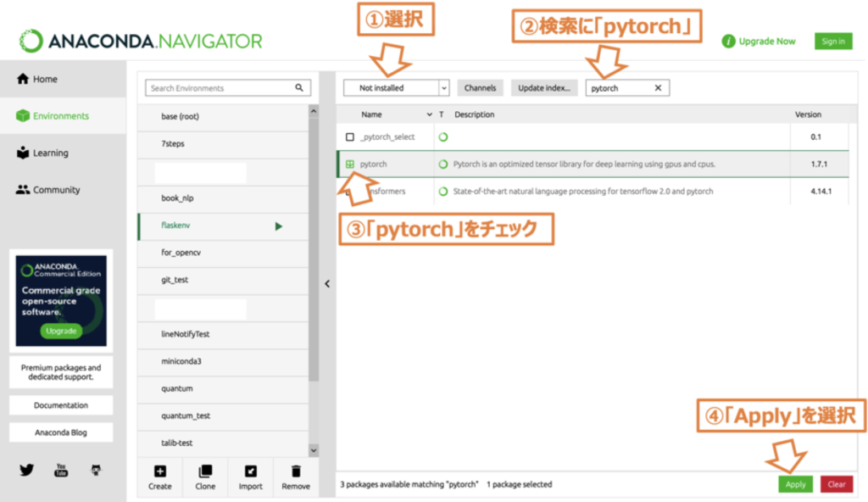Click the T column header

tap(441, 114)
